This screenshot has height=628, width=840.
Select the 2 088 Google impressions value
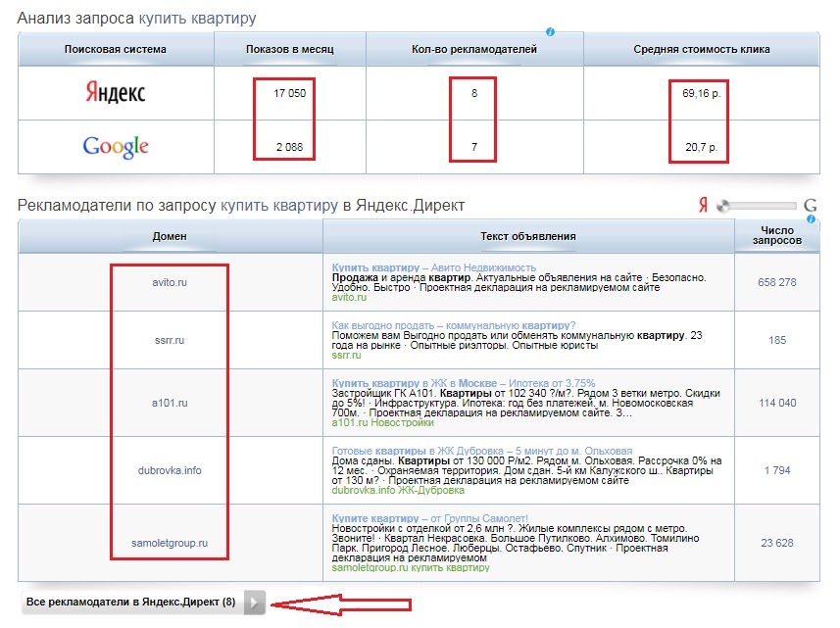click(290, 147)
